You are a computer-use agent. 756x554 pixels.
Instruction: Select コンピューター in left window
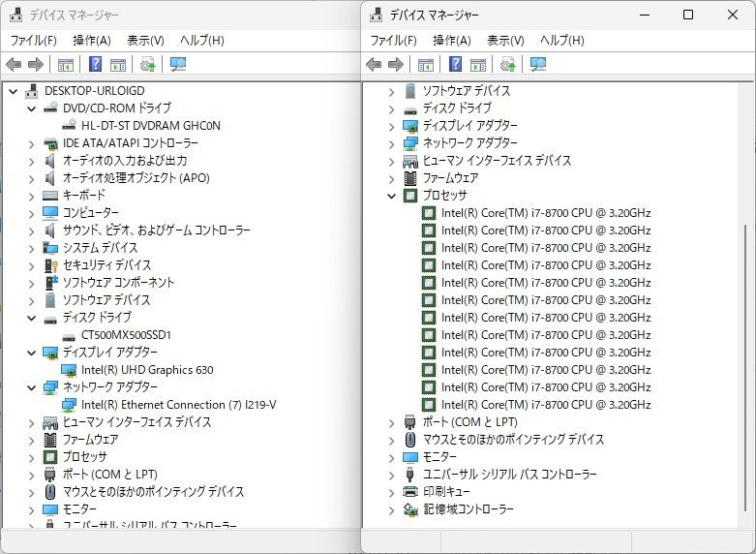coord(91,213)
